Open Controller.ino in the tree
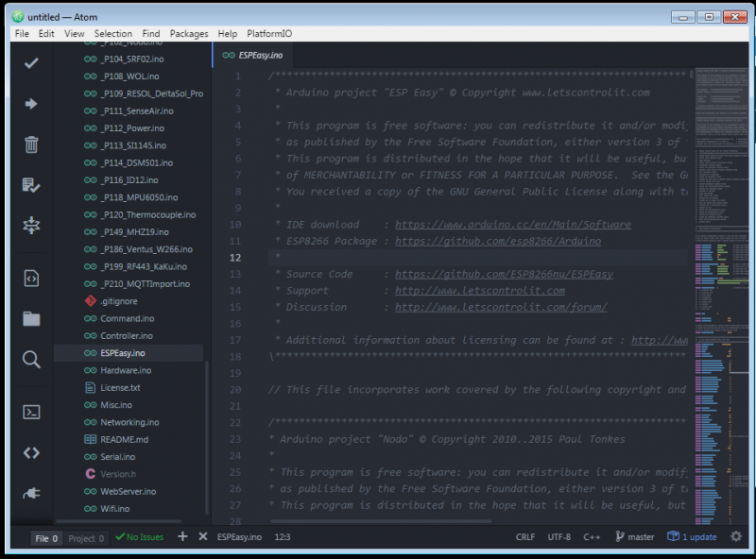The height and width of the screenshot is (559, 756). click(x=127, y=336)
